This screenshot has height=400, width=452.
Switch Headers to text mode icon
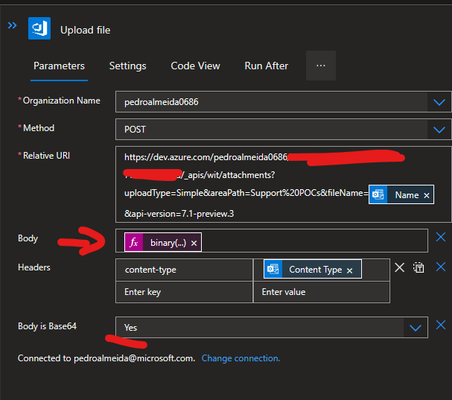(x=419, y=267)
